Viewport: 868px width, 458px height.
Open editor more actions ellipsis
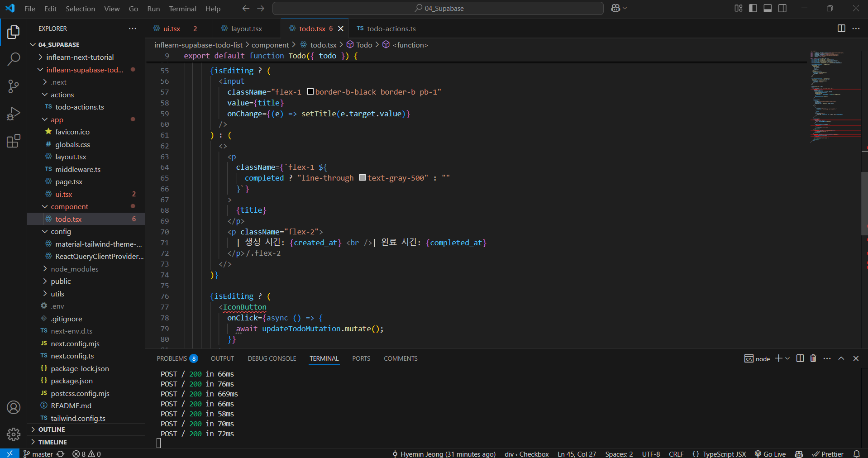pos(856,28)
